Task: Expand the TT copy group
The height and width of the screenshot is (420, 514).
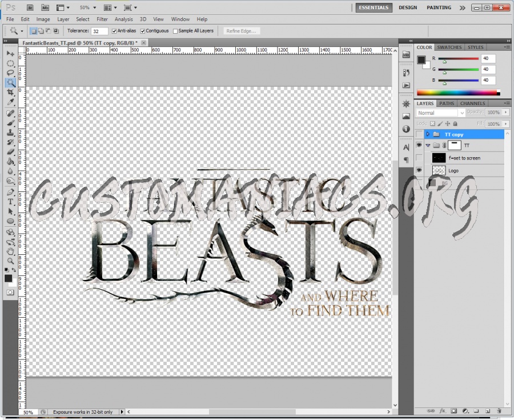Action: 428,134
